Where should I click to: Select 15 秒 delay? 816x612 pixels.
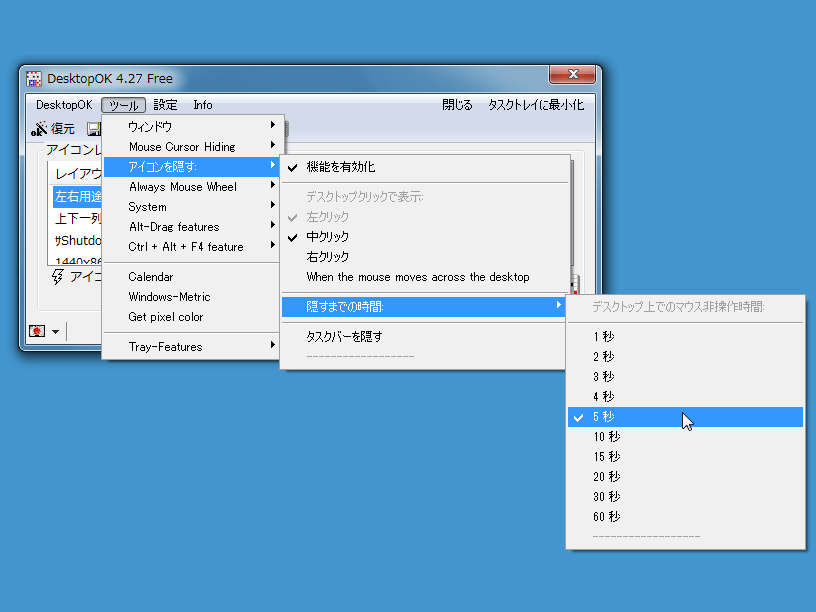(685, 457)
